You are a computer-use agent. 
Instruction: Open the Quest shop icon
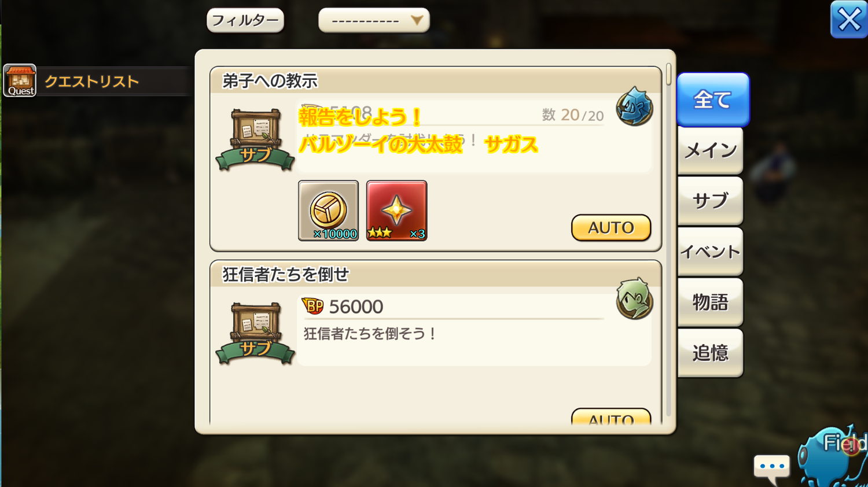[20, 80]
